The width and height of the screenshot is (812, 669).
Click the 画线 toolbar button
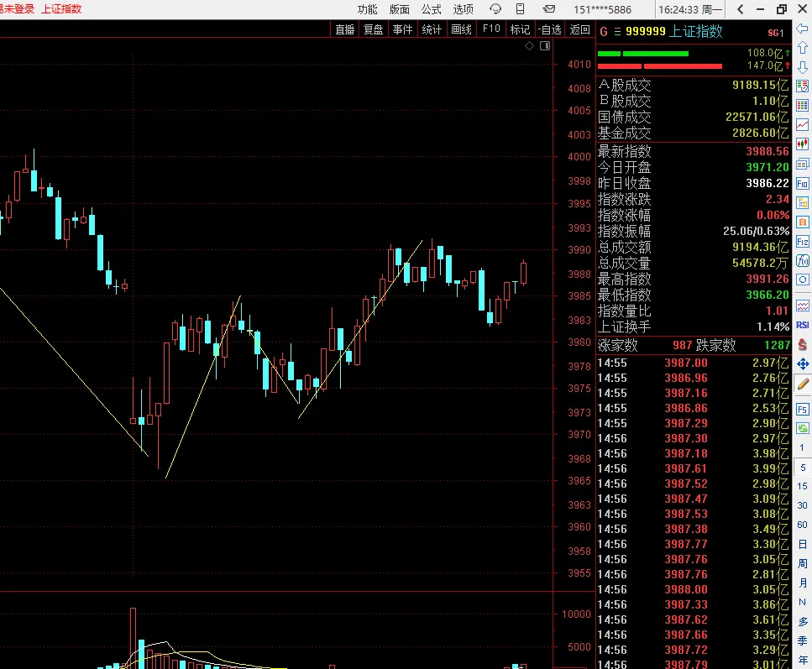(x=461, y=29)
